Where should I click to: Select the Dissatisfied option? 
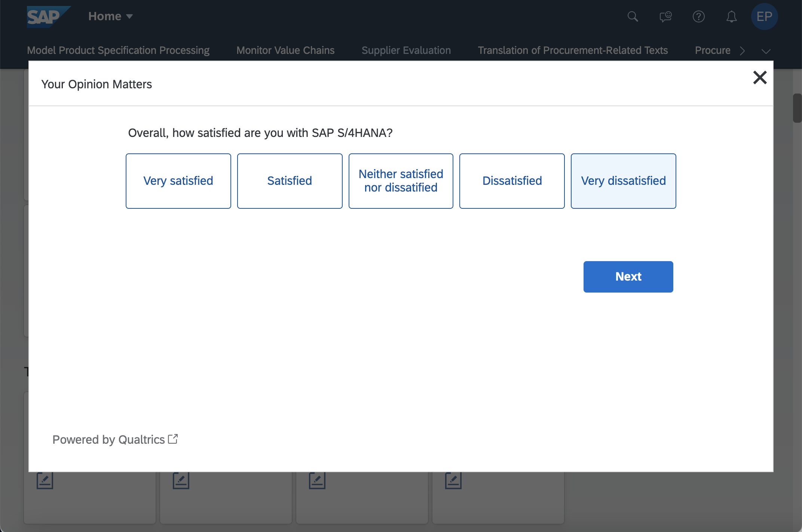[x=512, y=181]
